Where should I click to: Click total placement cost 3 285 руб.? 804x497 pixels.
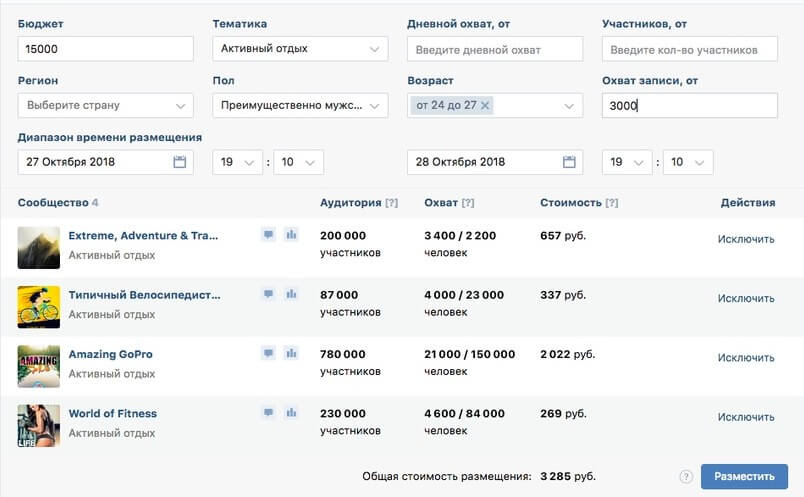[568, 476]
